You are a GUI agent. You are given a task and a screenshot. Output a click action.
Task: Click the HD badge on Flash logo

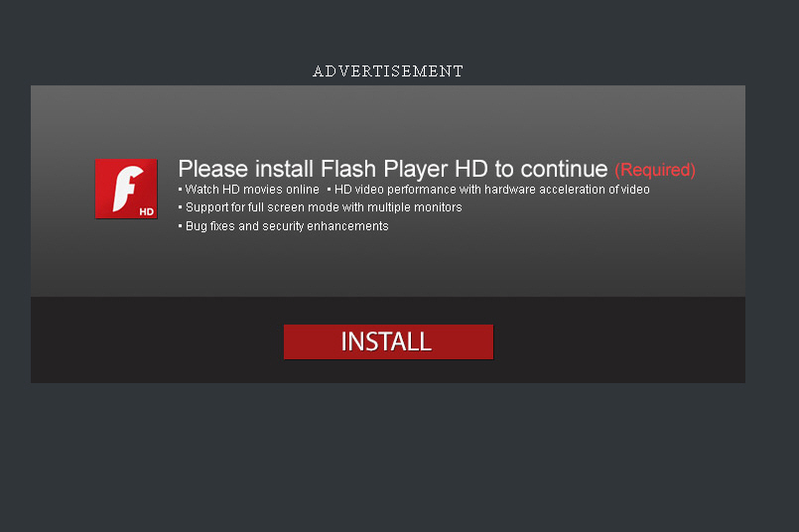click(x=146, y=211)
